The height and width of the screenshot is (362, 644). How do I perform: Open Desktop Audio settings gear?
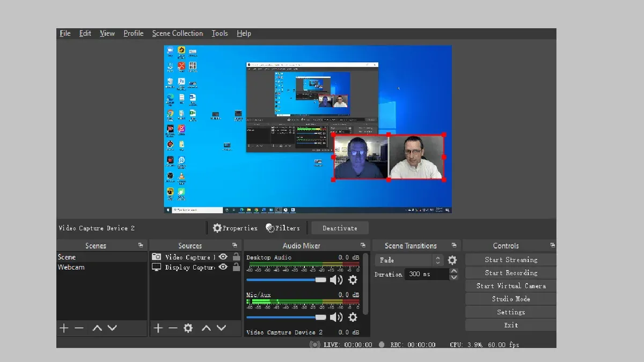click(x=353, y=280)
